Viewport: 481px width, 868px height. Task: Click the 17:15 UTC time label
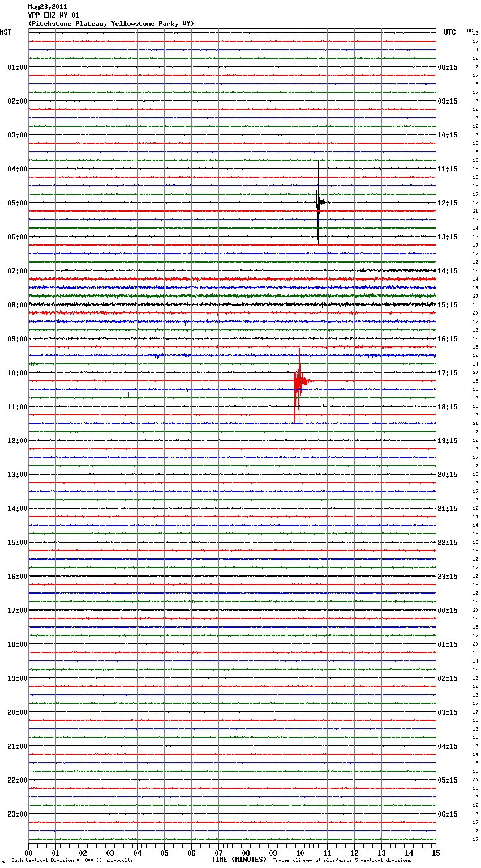(x=448, y=373)
